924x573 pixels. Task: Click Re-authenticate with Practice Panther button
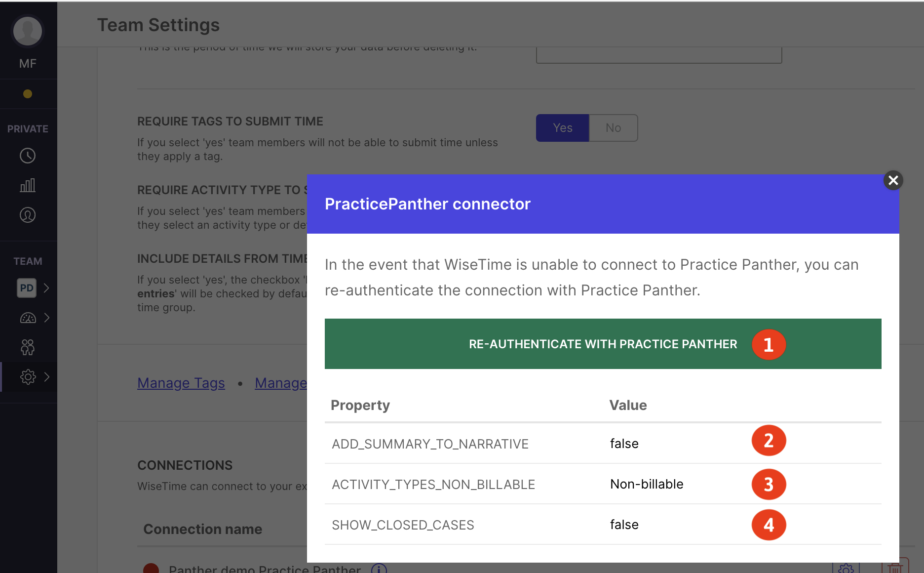(x=603, y=344)
